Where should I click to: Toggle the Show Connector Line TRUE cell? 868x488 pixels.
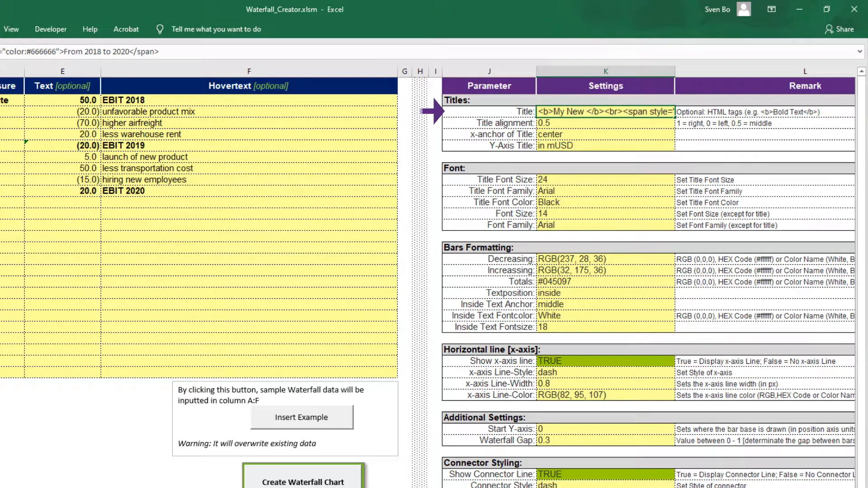click(605, 474)
